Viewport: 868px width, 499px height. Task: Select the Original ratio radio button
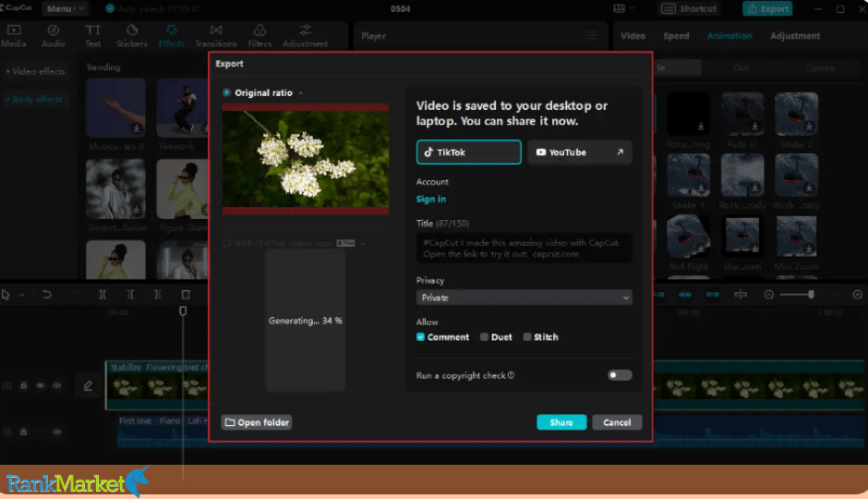[226, 92]
